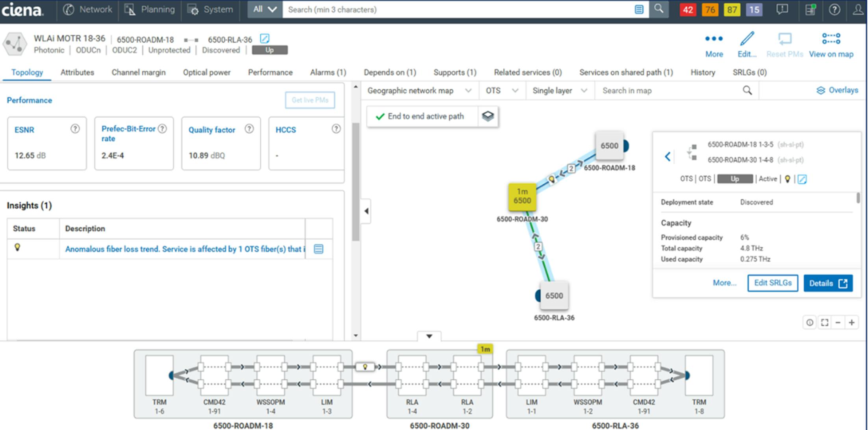The width and height of the screenshot is (868, 430).
Task: Zoom in on the map with plus
Action: (851, 322)
